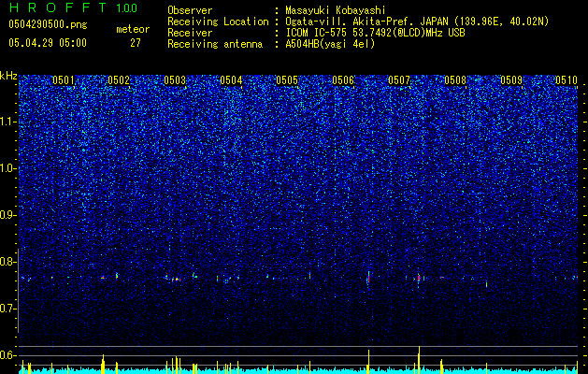Click the 0.9 kHz axis label
Viewport: 588px width, 374px height.
(8, 215)
